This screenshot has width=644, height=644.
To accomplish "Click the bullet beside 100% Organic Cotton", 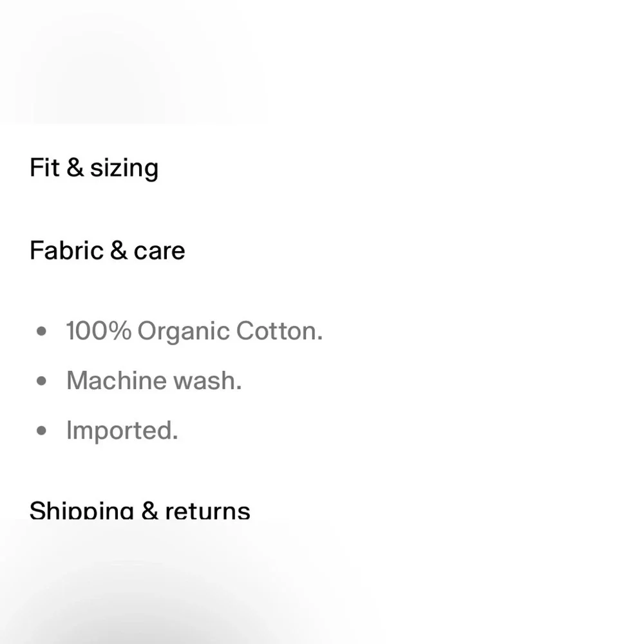I will [x=41, y=331].
